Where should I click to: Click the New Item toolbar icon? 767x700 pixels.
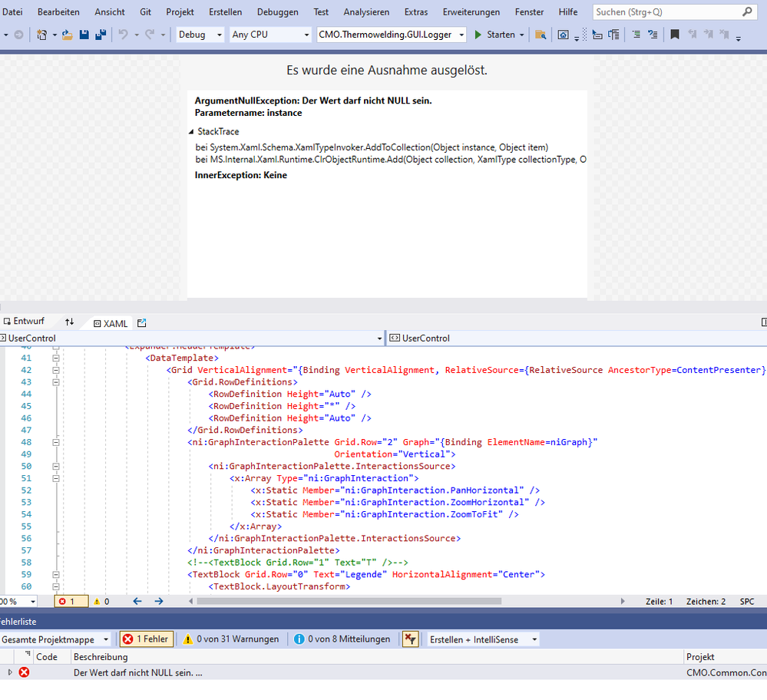pyautogui.click(x=42, y=35)
